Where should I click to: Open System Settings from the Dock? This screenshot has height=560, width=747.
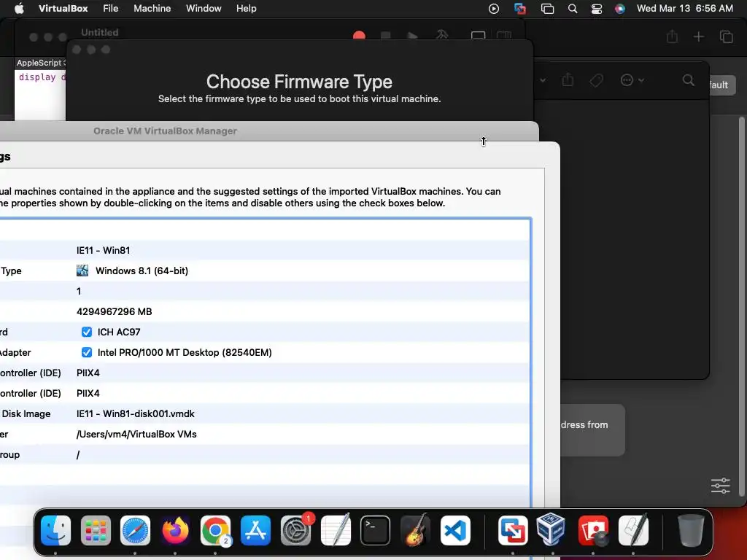click(295, 530)
